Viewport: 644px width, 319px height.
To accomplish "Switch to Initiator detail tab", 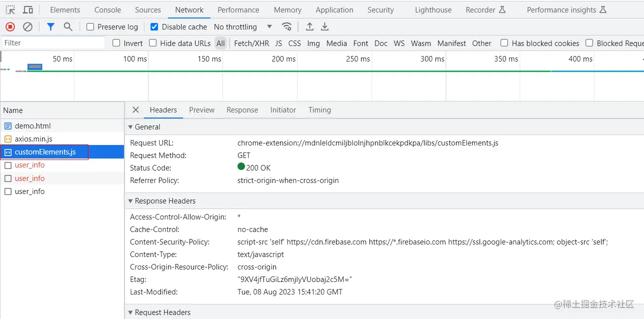I will 283,110.
